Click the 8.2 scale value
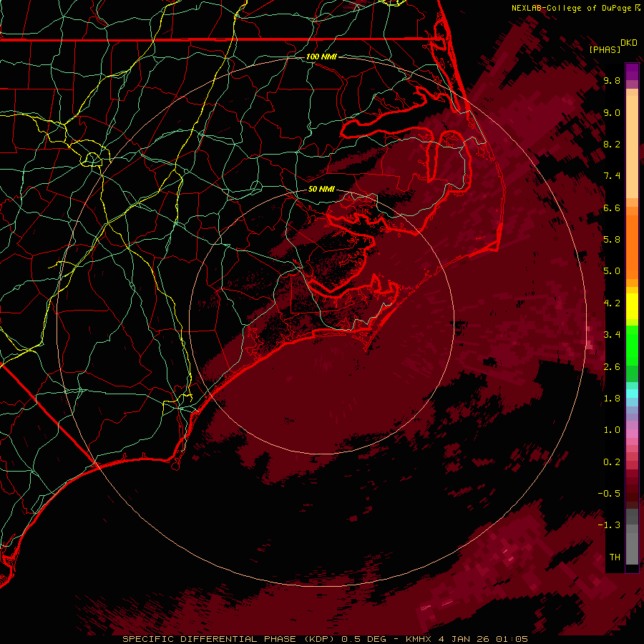The image size is (644, 644). (612, 144)
